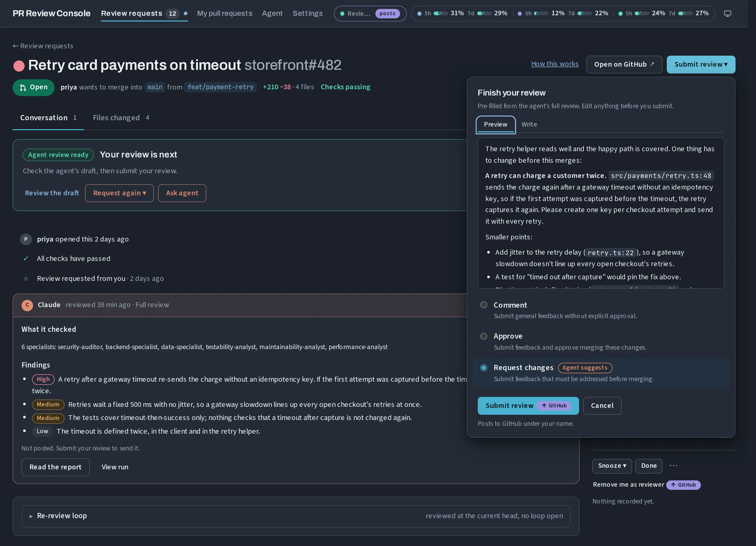This screenshot has width=756, height=546.
Task: Click the feat/payment-retry branch label
Action: pyautogui.click(x=220, y=87)
